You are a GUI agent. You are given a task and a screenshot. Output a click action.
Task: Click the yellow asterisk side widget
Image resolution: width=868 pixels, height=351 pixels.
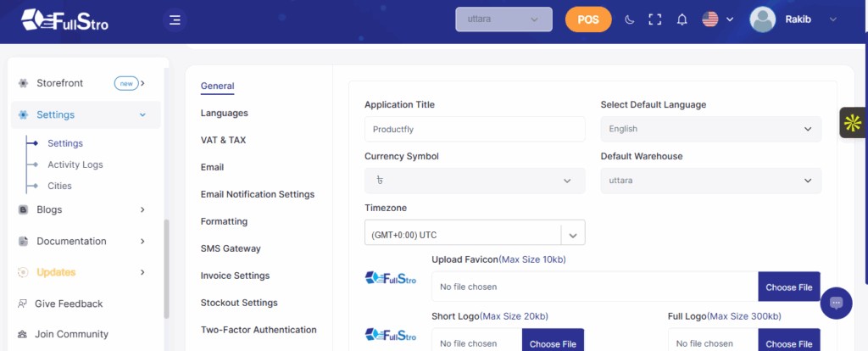point(852,123)
